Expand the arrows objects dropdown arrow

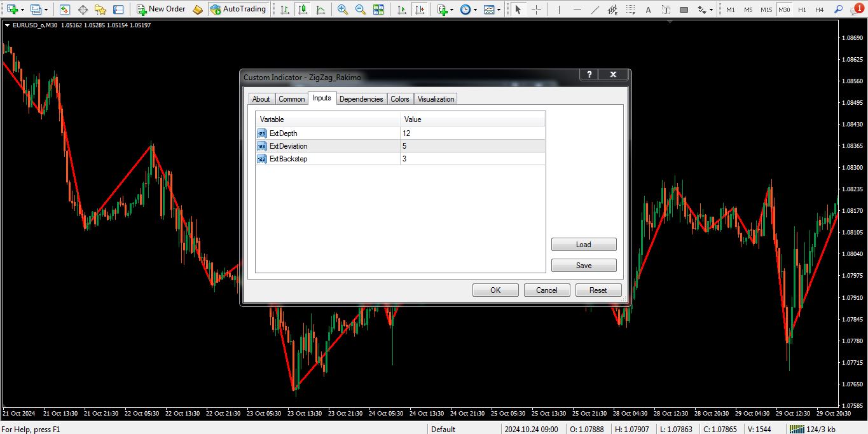tap(712, 10)
